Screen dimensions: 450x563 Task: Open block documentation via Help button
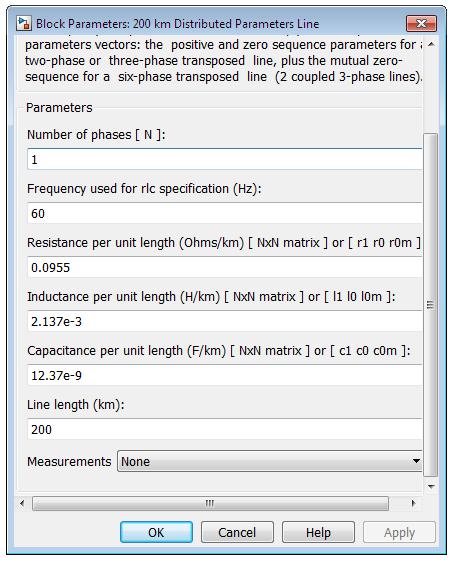[318, 532]
